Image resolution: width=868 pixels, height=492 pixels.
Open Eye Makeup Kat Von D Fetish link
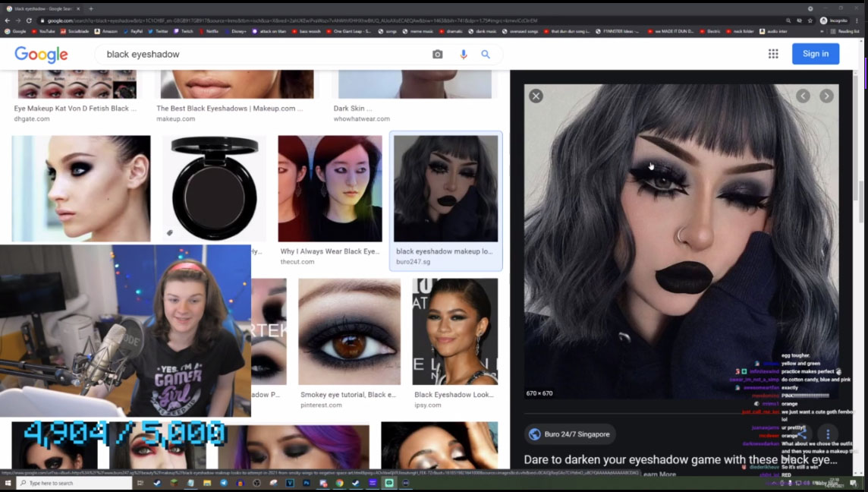point(75,109)
